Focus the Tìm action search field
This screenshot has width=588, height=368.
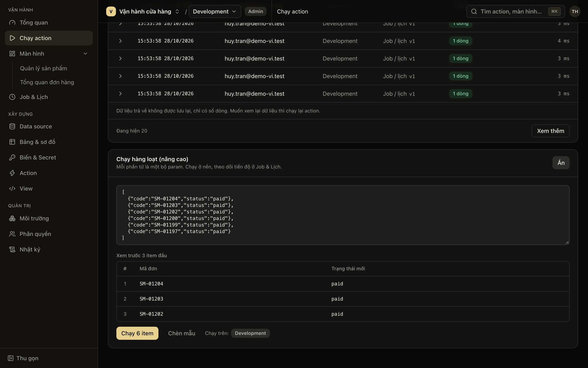[x=516, y=11]
